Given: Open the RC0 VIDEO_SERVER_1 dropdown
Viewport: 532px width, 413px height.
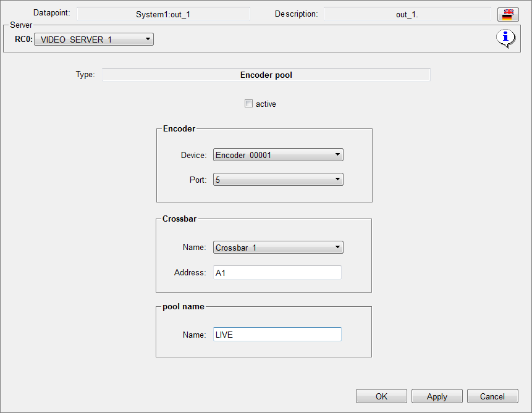Looking at the screenshot, I should point(93,40).
